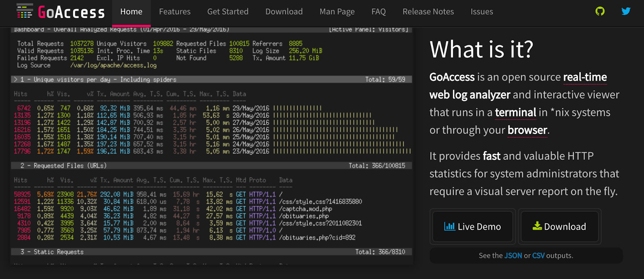
Task: Click the 'What is it?' heading
Action: tap(481, 50)
